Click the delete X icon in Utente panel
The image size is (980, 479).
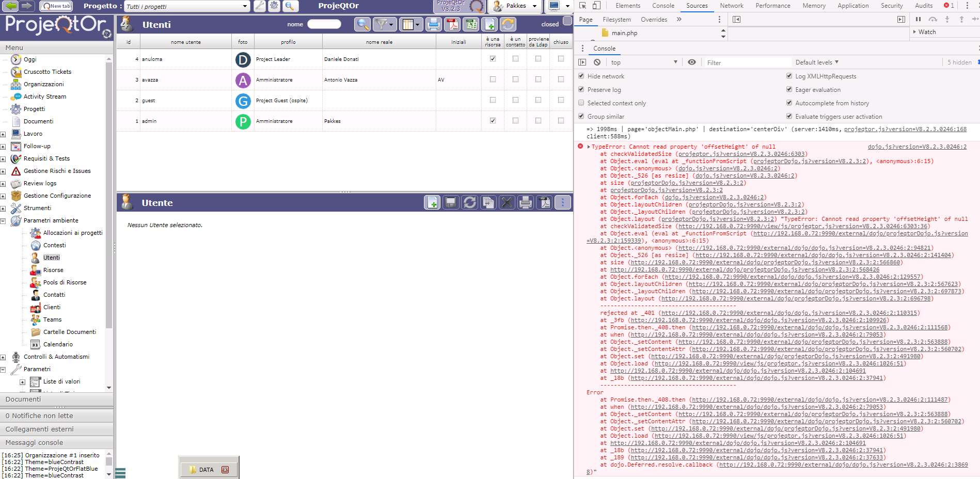click(507, 203)
